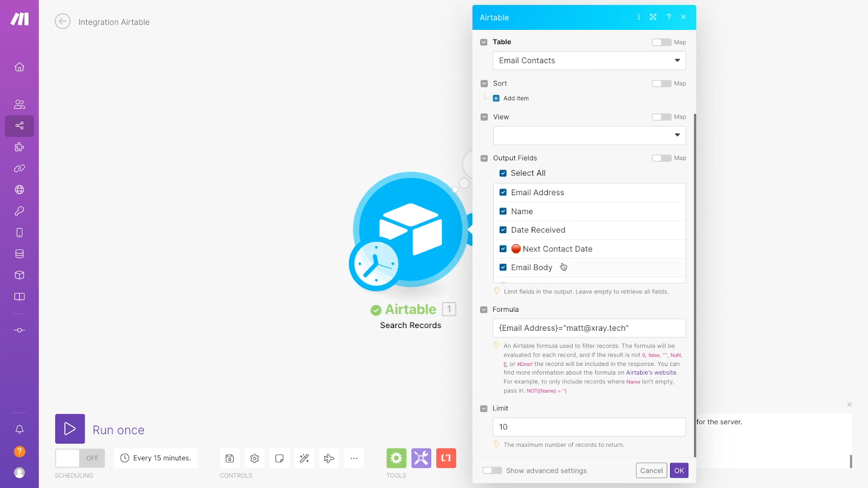Viewport: 868px width, 488px height.
Task: Open the red Text parser brackets icon
Action: (446, 458)
